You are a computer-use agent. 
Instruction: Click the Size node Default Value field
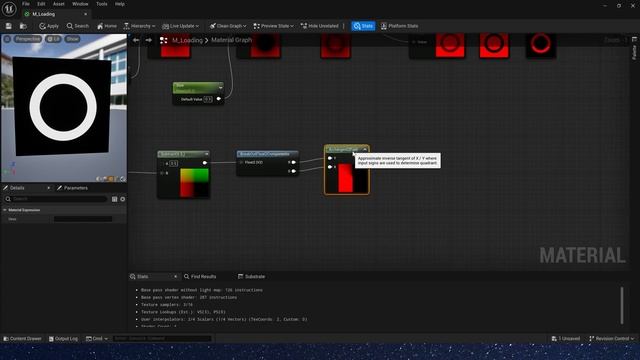point(208,99)
